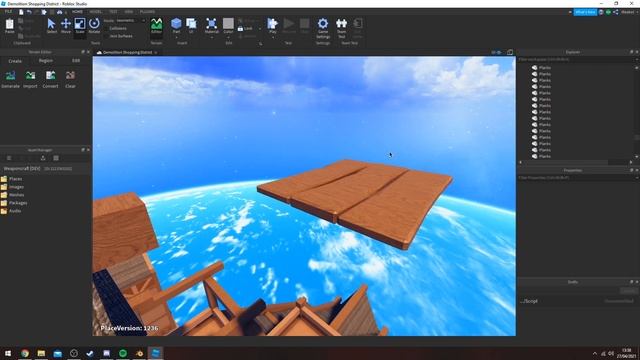This screenshot has width=640, height=360.
Task: Switch to the PLUGINS ribbon tab
Action: 147,12
